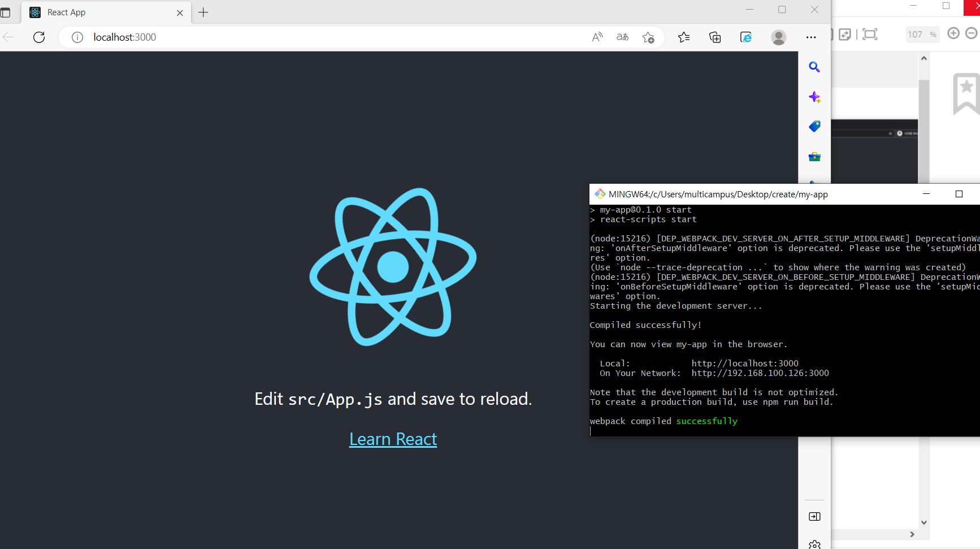Open Edge Settings and more menu

811,37
